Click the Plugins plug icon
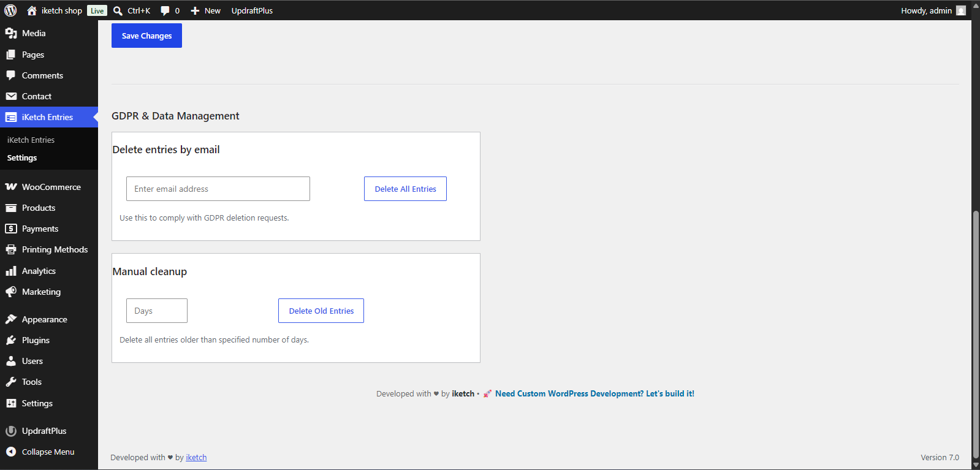 click(11, 340)
